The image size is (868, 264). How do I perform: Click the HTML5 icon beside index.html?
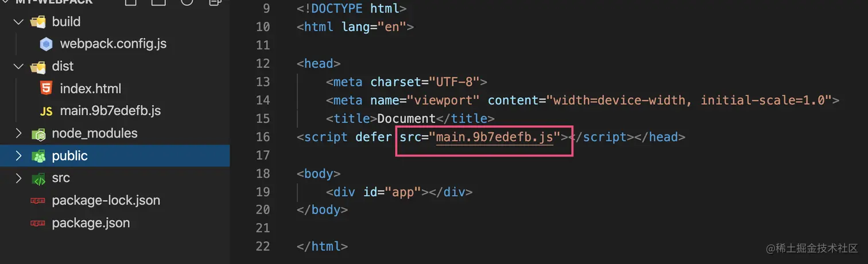[x=46, y=89]
